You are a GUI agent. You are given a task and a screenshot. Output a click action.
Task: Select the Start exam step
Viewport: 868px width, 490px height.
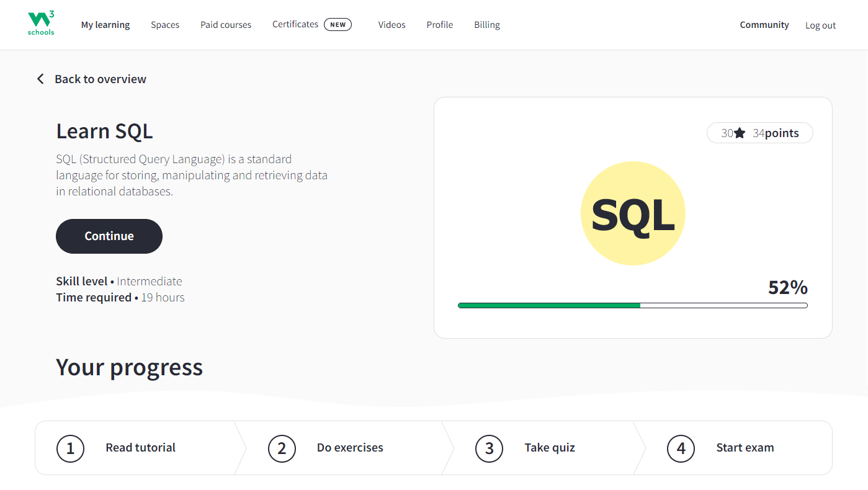click(x=745, y=448)
